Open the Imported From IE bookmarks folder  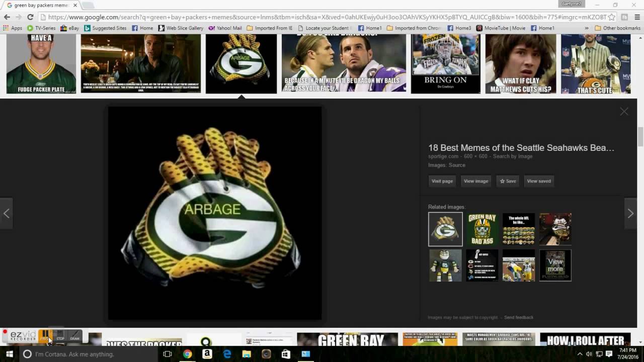pos(270,28)
